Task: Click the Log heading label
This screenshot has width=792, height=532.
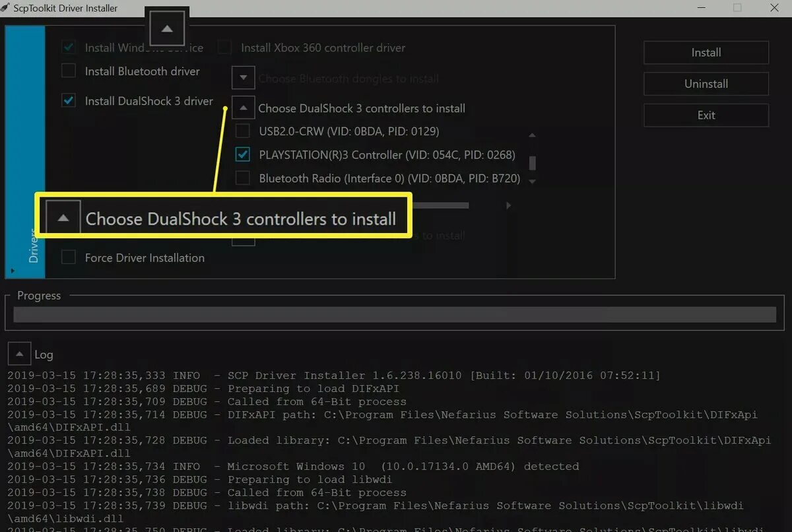Action: (44, 354)
